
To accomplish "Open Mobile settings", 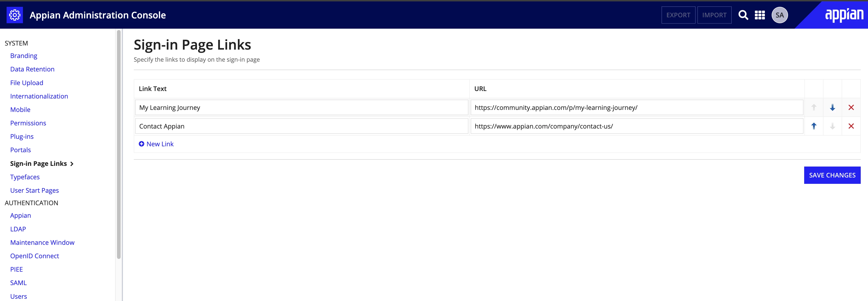I will (x=20, y=110).
